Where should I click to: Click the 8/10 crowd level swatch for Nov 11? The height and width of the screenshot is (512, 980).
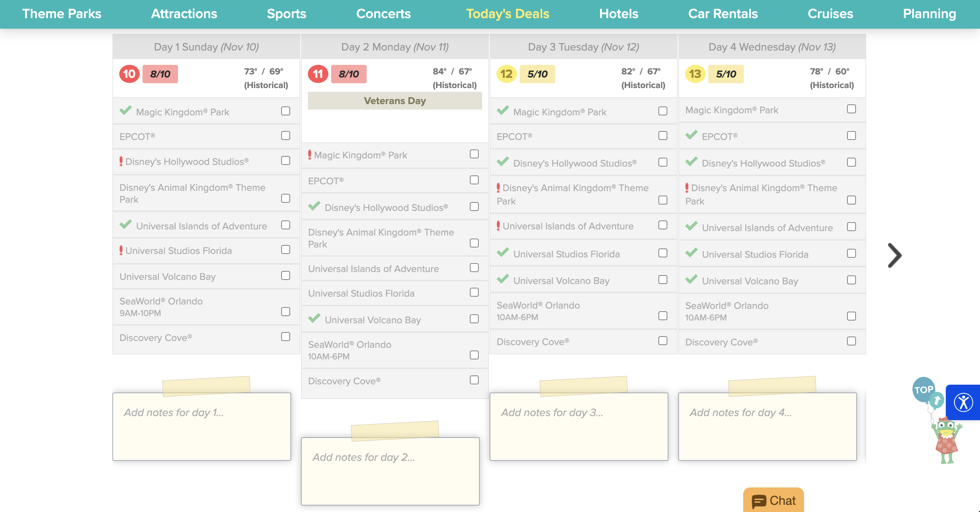349,74
